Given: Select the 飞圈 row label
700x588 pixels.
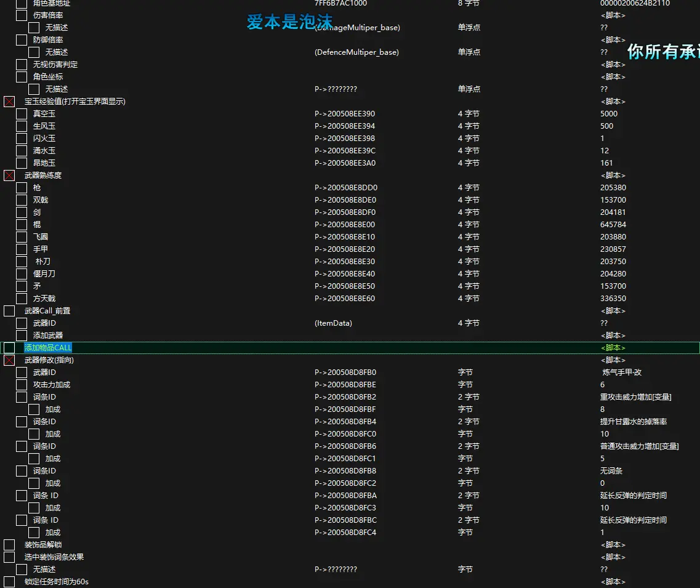Looking at the screenshot, I should (40, 236).
